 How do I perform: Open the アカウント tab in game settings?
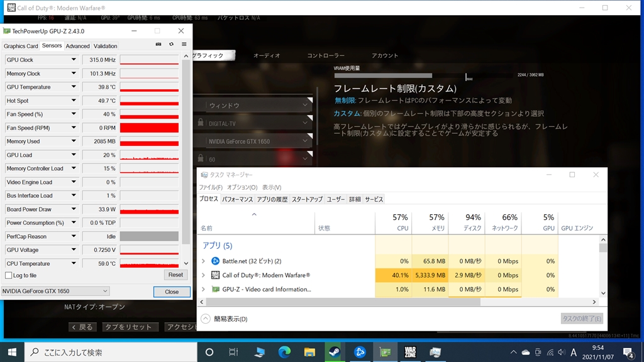[x=385, y=55]
